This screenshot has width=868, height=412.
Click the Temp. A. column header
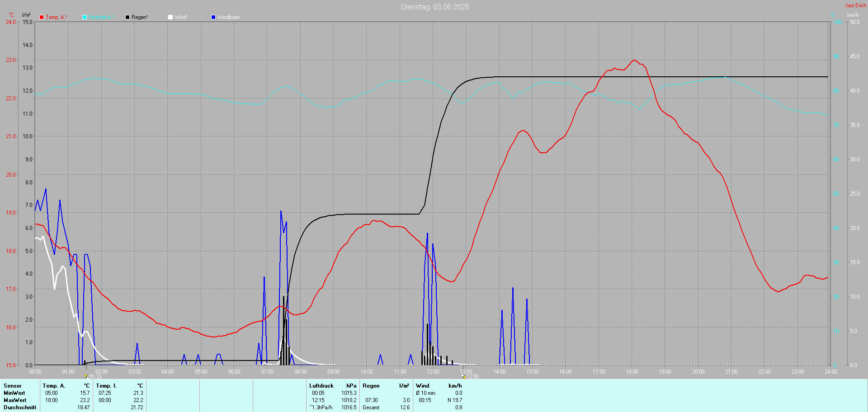pyautogui.click(x=54, y=386)
